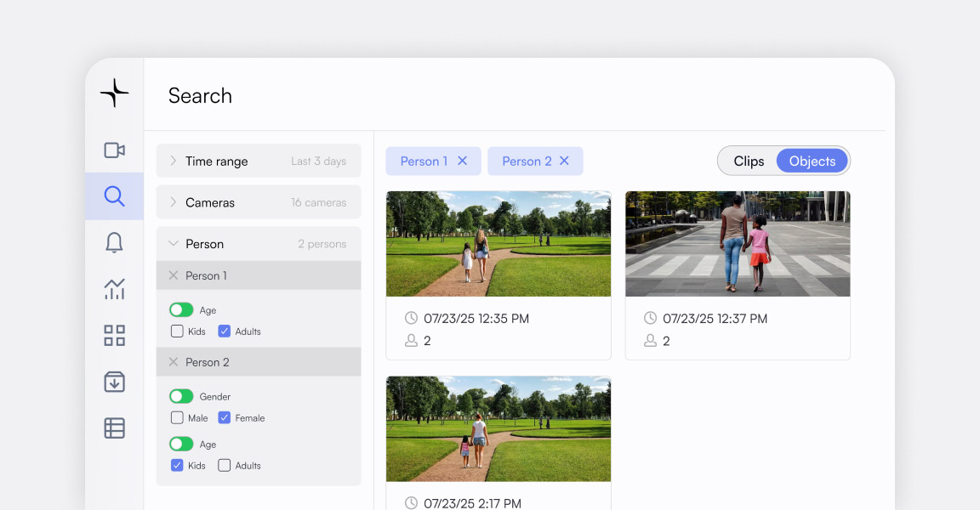Open the analytics chart sidebar icon
The height and width of the screenshot is (510, 980).
tap(114, 289)
